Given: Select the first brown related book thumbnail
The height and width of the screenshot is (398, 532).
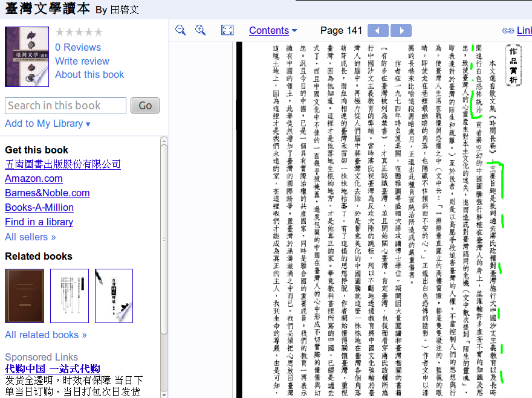Looking at the screenshot, I should pyautogui.click(x=25, y=296).
